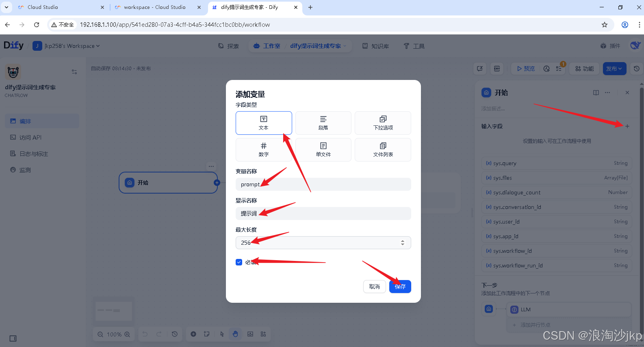
Task: Click the 保存 save button
Action: (400, 287)
